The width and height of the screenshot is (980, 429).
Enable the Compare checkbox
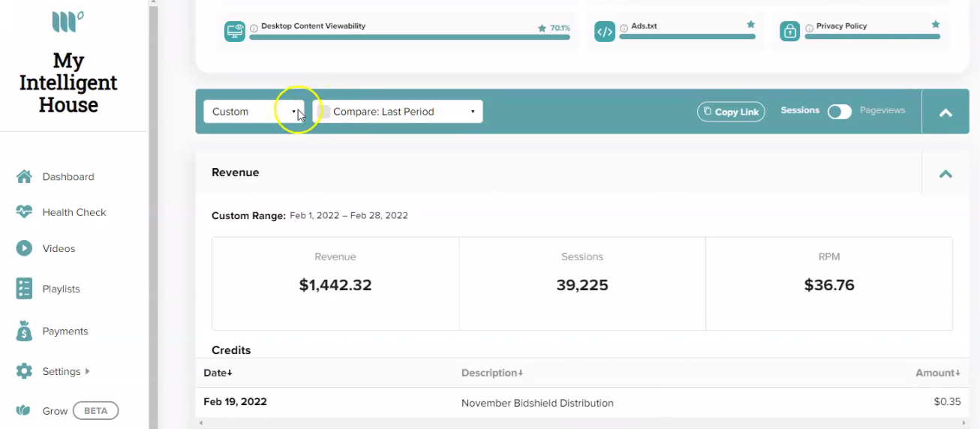pos(323,112)
